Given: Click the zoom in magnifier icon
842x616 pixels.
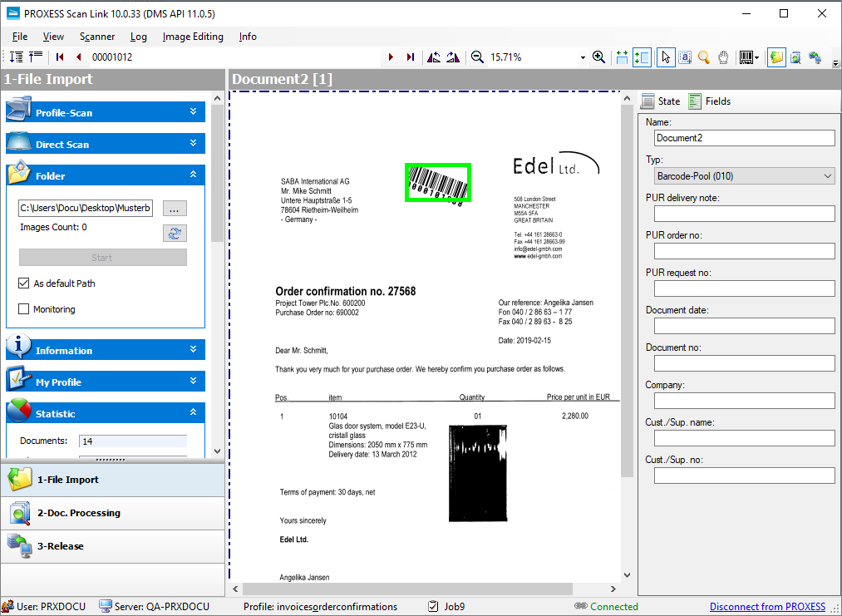Looking at the screenshot, I should (598, 57).
